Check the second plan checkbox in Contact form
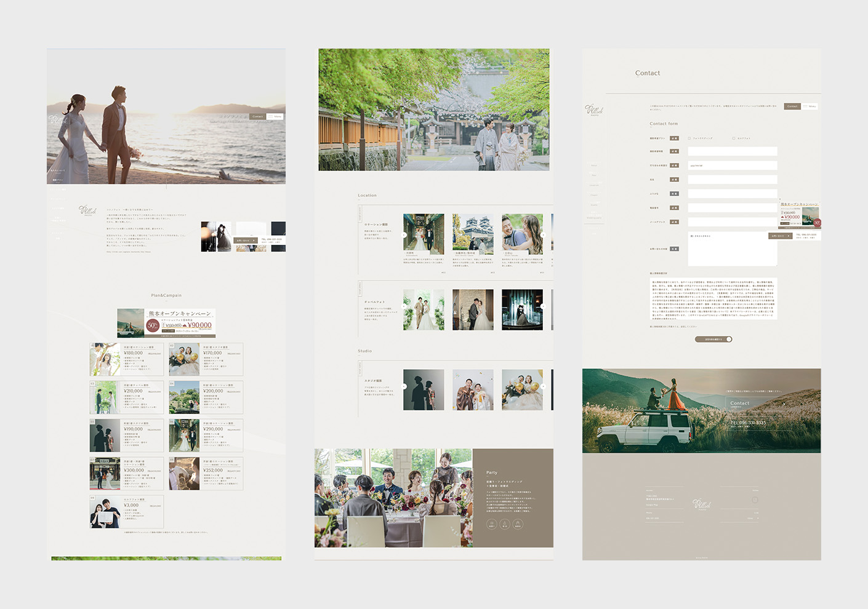Viewport: 868px width, 609px height. point(734,138)
